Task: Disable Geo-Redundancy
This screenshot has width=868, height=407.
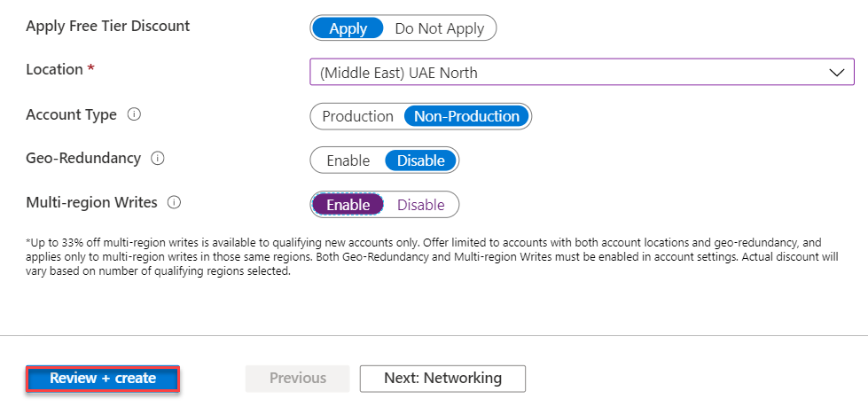Action: [420, 160]
